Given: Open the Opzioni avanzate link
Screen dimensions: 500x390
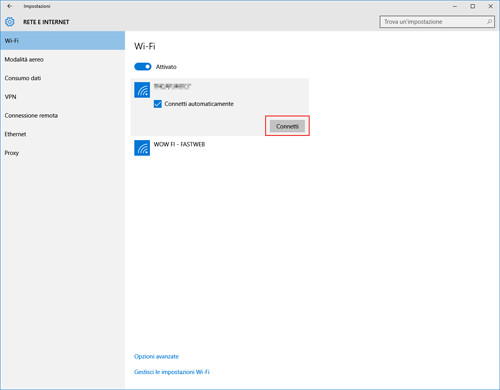Looking at the screenshot, I should coord(156,356).
